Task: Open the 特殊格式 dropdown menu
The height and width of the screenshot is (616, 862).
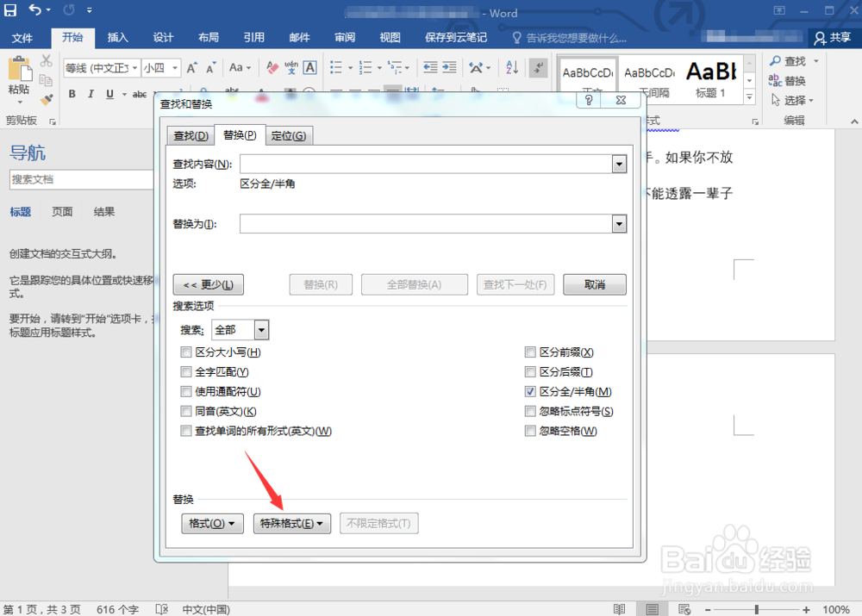Action: click(x=291, y=523)
